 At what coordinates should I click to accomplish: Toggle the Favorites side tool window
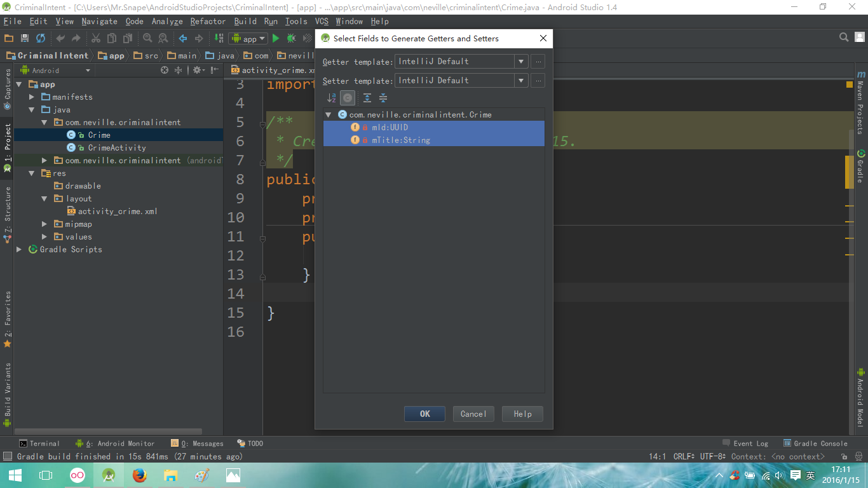[7, 319]
